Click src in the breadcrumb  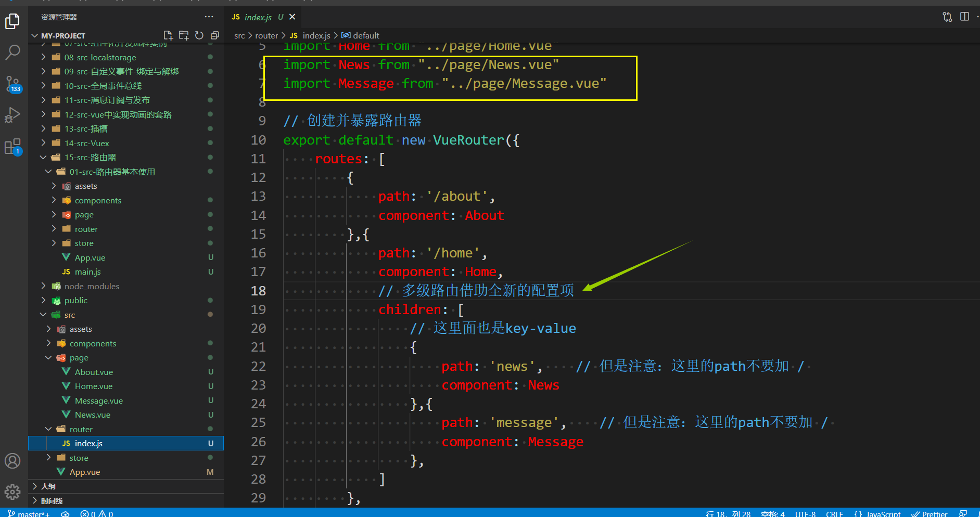[239, 35]
